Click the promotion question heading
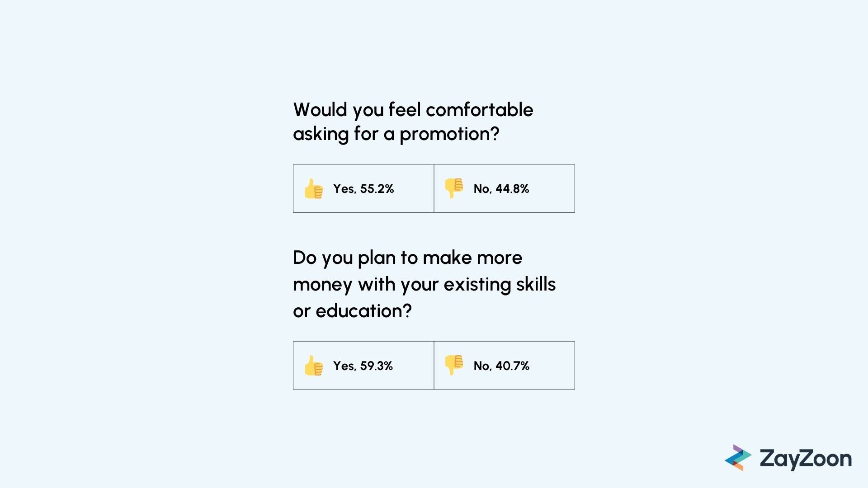Image resolution: width=868 pixels, height=488 pixels. (x=413, y=122)
